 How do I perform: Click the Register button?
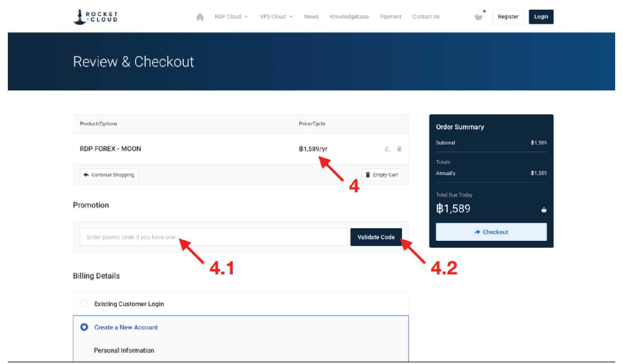pyautogui.click(x=508, y=17)
